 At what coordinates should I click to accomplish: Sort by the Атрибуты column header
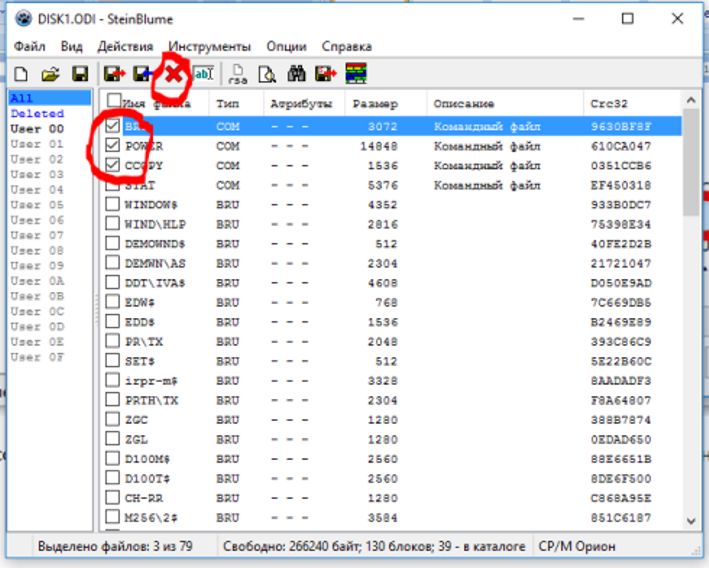click(x=304, y=104)
